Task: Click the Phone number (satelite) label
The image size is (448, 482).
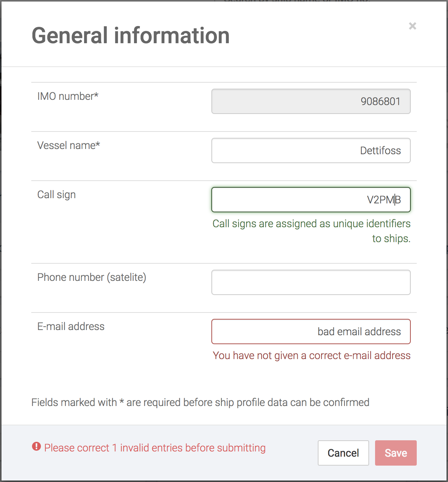Action: pyautogui.click(x=92, y=277)
